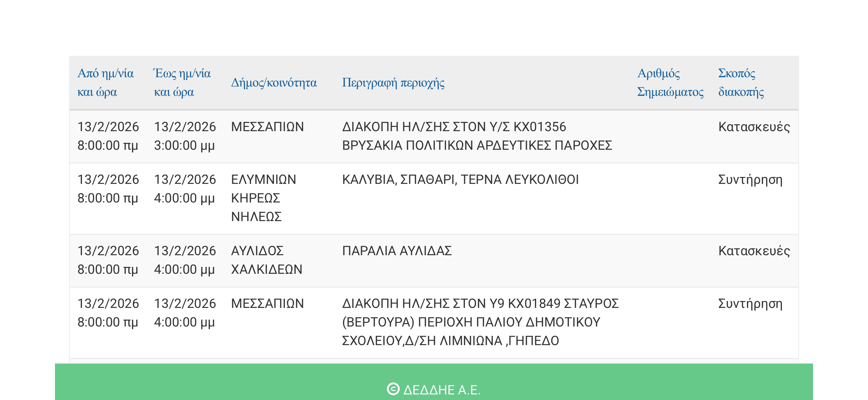Image resolution: width=868 pixels, height=400 pixels.
Task: Sort by the "Έως ημ/νία και ώρα" column header
Action: point(182,82)
